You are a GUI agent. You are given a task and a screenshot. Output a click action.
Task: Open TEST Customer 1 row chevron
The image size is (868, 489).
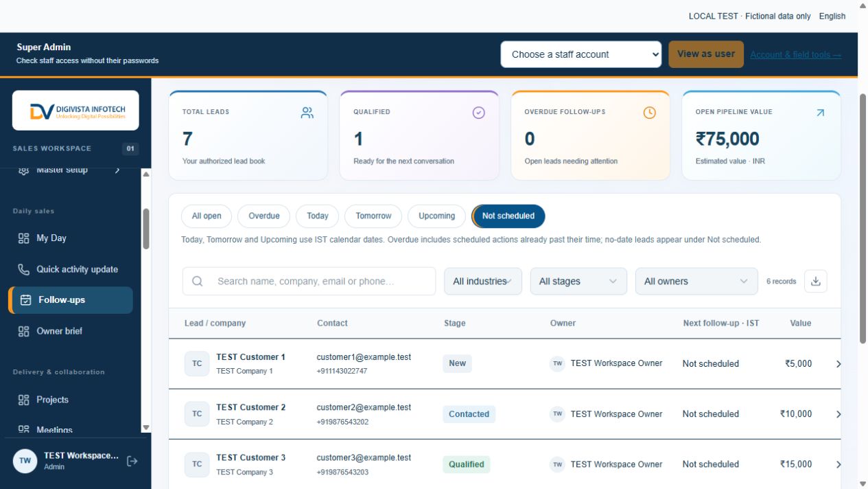tap(838, 364)
